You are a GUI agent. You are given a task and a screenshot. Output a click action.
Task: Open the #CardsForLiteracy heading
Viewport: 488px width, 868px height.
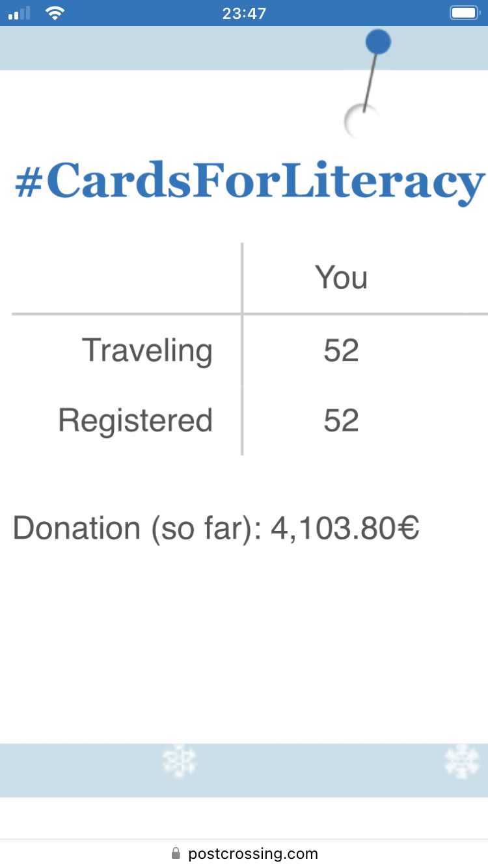coord(250,180)
